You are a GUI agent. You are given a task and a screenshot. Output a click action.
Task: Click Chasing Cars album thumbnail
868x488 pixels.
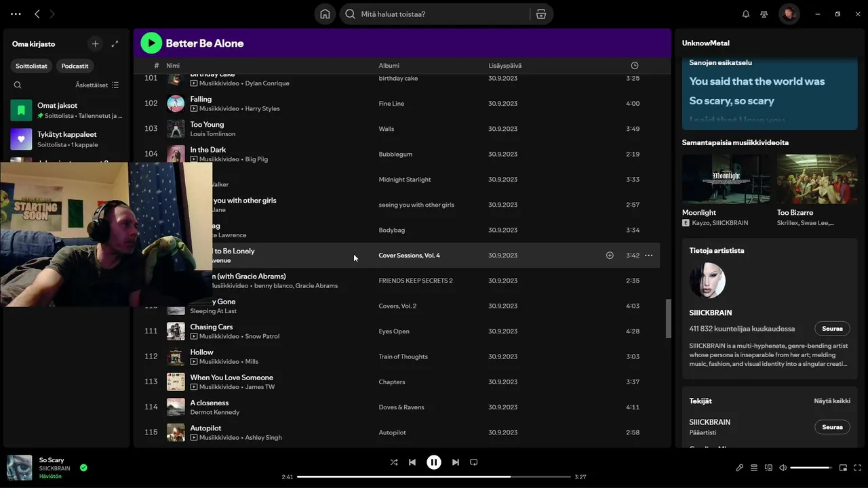point(176,331)
